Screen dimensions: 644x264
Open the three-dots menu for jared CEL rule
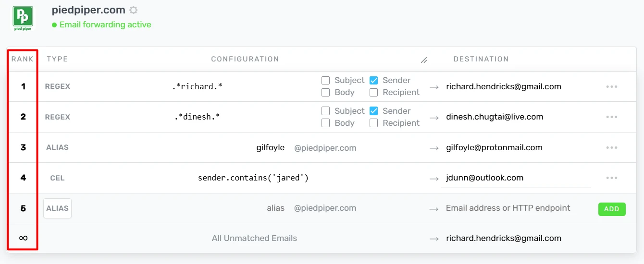pos(611,178)
